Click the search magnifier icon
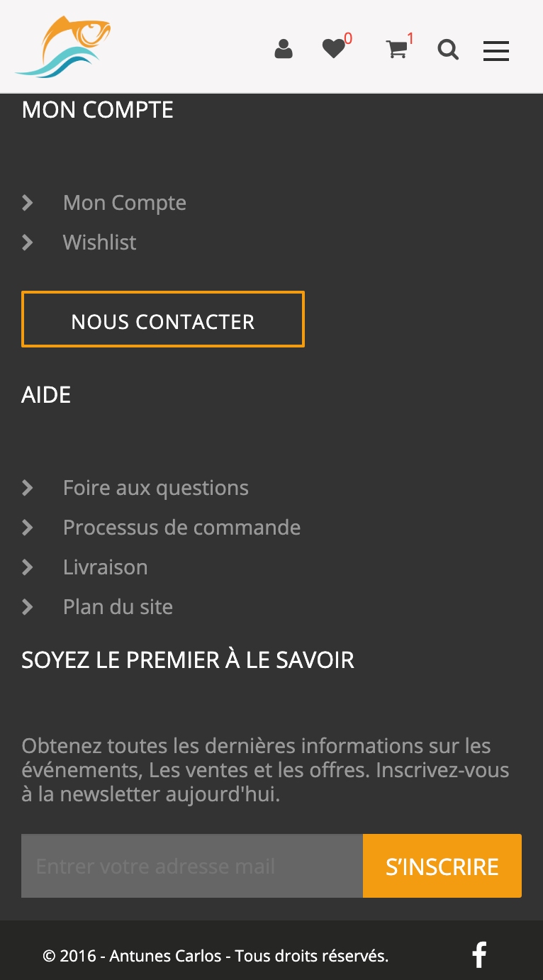Viewport: 543px width, 980px height. point(448,50)
